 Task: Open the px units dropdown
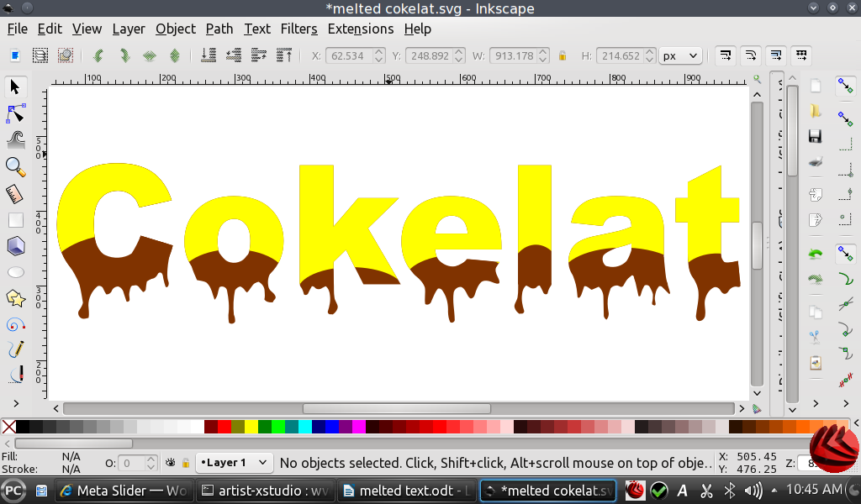(x=680, y=55)
